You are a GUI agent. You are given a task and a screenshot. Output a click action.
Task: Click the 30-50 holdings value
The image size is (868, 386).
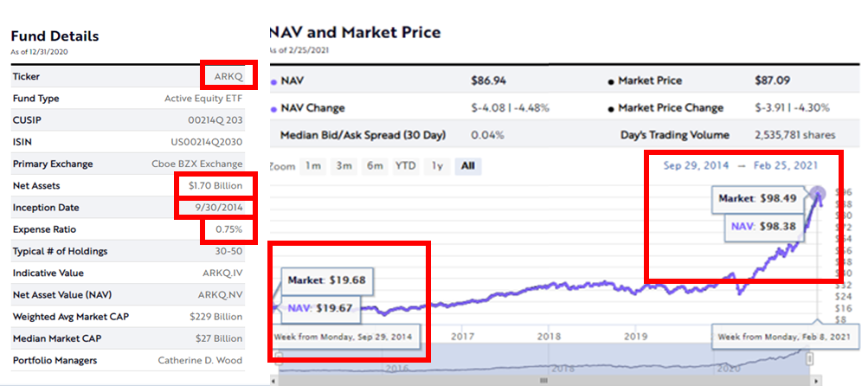click(228, 251)
